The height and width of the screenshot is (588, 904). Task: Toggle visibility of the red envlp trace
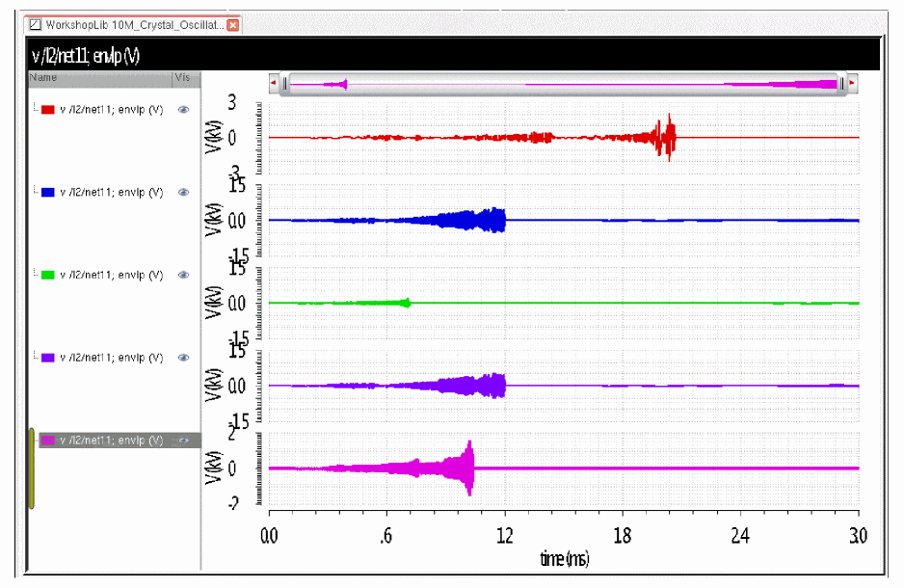183,110
